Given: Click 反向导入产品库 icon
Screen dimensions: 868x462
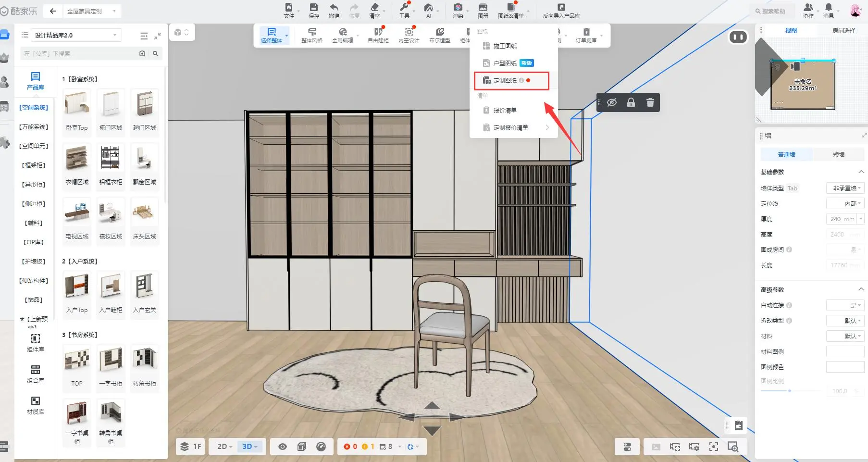Looking at the screenshot, I should 561,7.
